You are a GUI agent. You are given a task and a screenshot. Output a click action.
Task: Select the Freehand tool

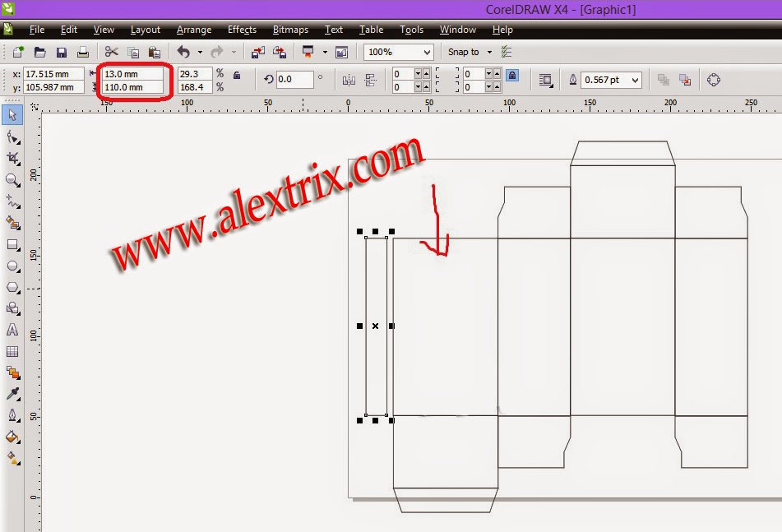(13, 202)
